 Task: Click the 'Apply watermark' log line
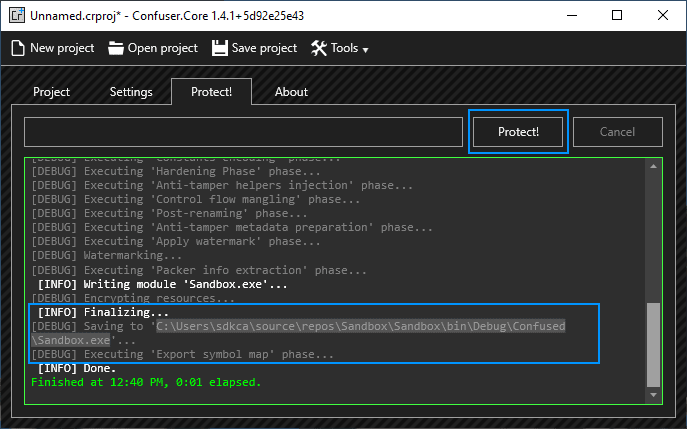click(x=176, y=241)
